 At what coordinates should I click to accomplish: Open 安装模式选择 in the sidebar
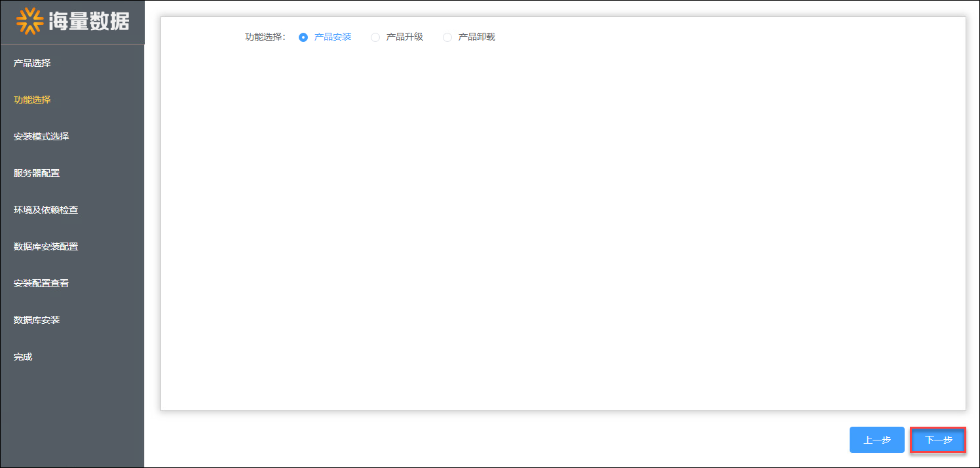coord(41,136)
